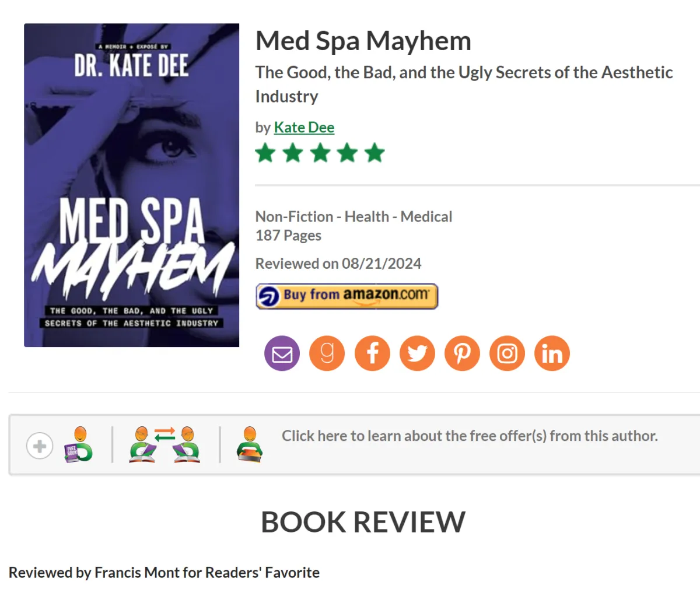Open the Kate Dee author link
Viewport: 700px width, 596px height.
[304, 127]
